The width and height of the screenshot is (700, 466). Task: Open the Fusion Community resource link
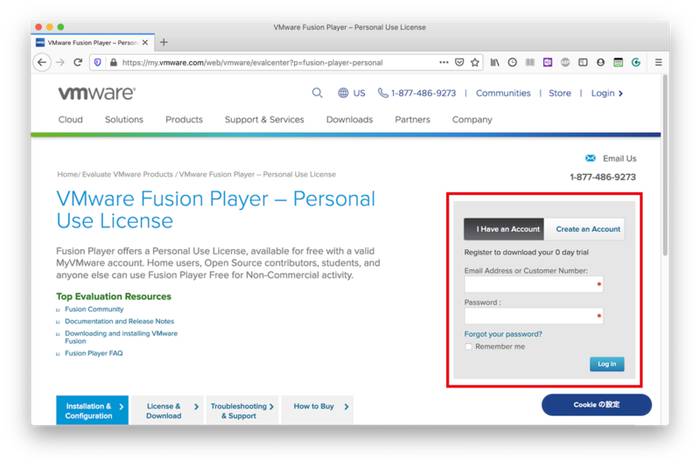[94, 309]
